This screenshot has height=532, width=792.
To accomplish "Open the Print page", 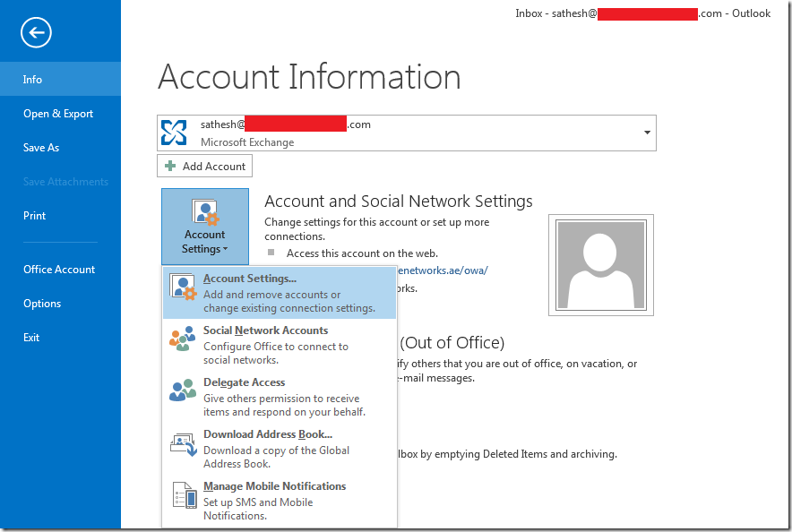I will pyautogui.click(x=61, y=216).
